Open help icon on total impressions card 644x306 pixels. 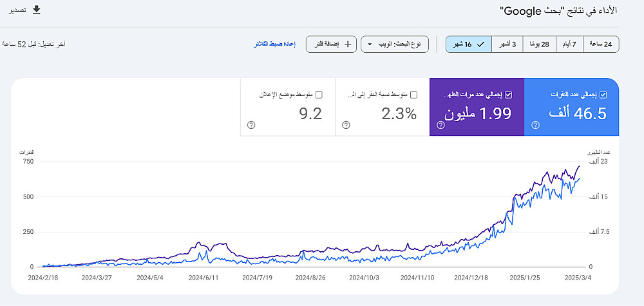click(x=440, y=125)
